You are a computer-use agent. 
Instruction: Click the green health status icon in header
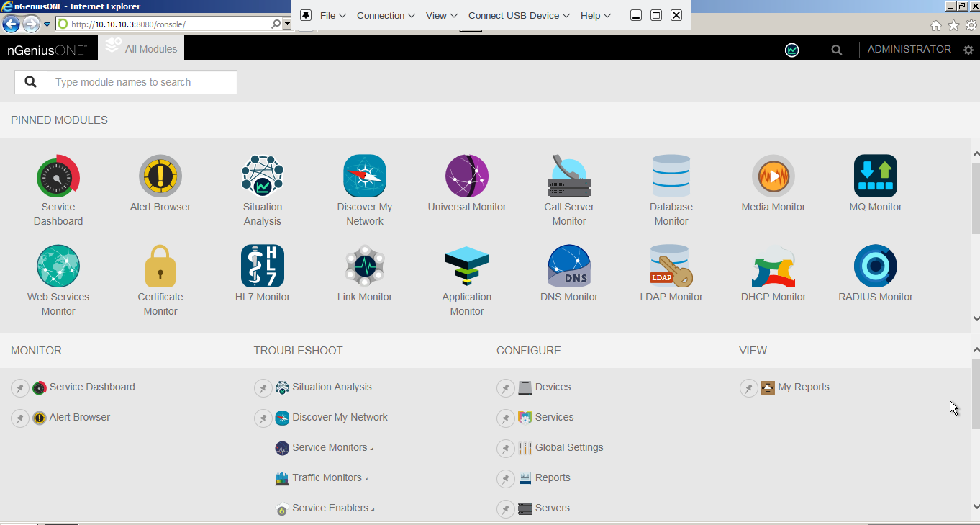792,50
